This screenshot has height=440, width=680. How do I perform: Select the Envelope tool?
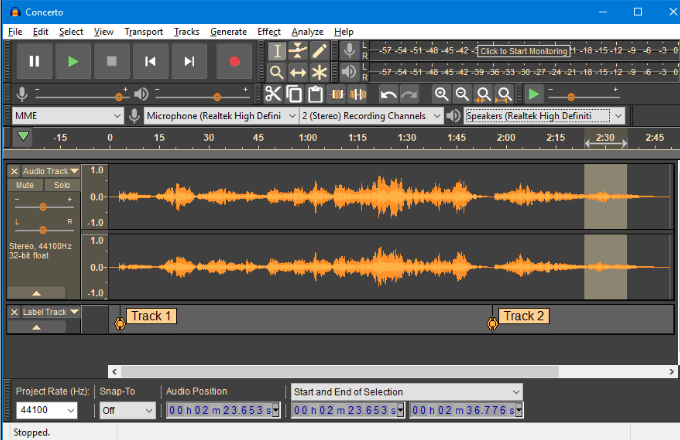(298, 51)
